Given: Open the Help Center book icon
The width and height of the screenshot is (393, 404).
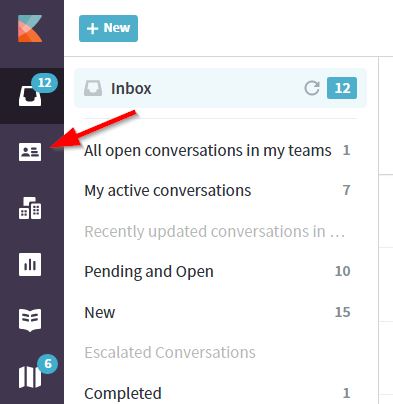Looking at the screenshot, I should (x=30, y=320).
